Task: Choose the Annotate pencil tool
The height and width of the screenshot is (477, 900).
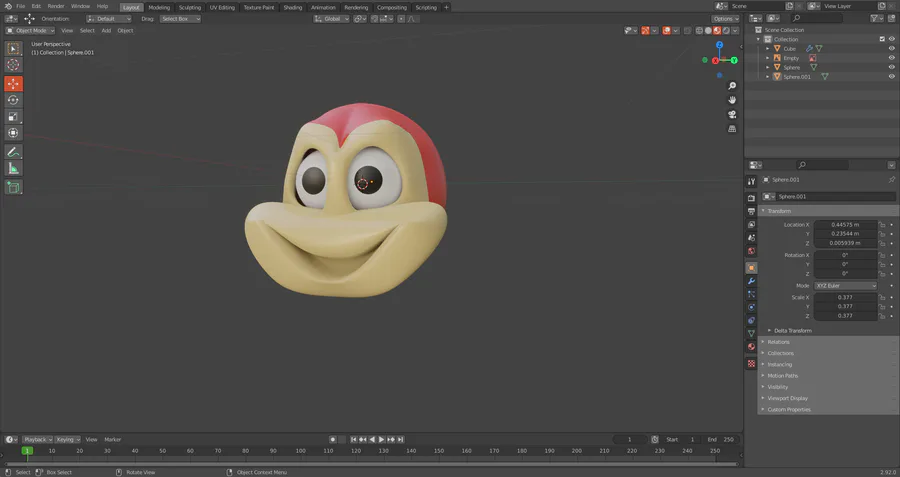Action: [13, 152]
